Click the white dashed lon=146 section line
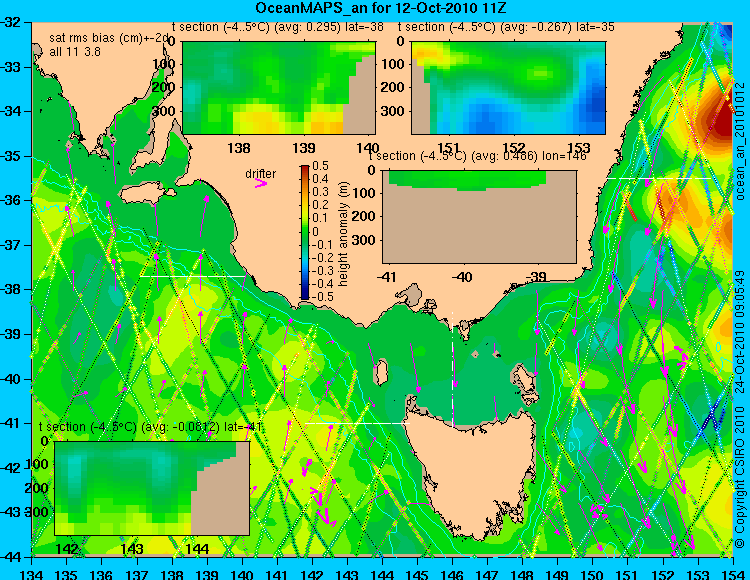Screen dimensions: 750x580 point(453,370)
